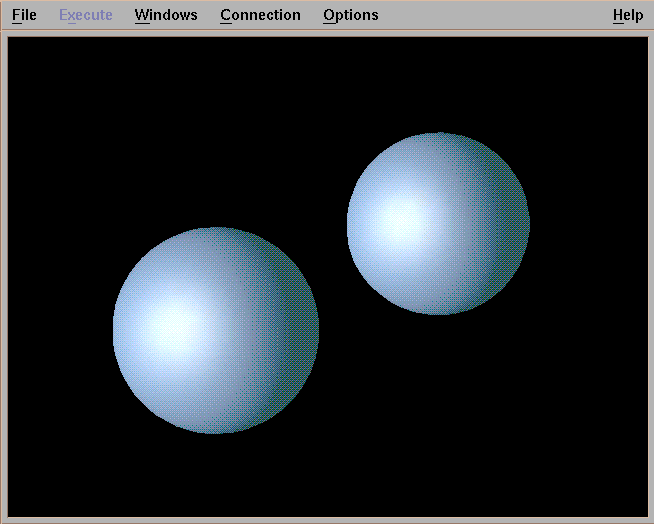Viewport: 654px width, 524px height.
Task: Click empty menu bar space before Help
Action: pyautogui.click(x=500, y=15)
